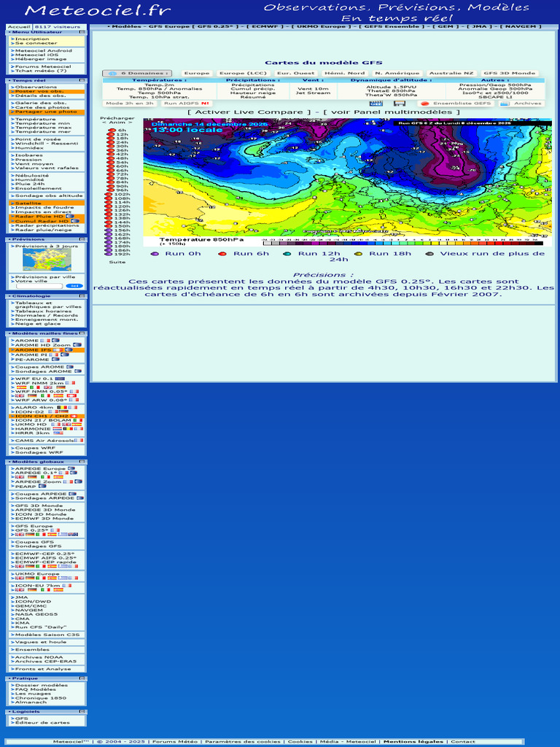The image size is (560, 747).
Task: Go to Accueil home link
Action: pyautogui.click(x=19, y=27)
